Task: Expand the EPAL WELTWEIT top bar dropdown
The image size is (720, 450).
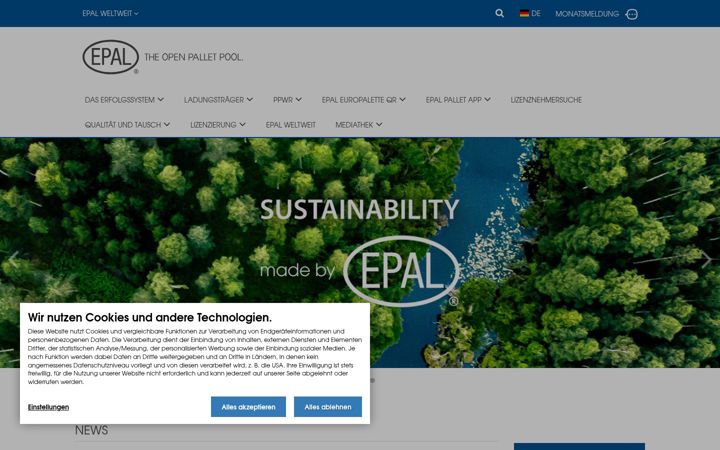Action: tap(110, 13)
